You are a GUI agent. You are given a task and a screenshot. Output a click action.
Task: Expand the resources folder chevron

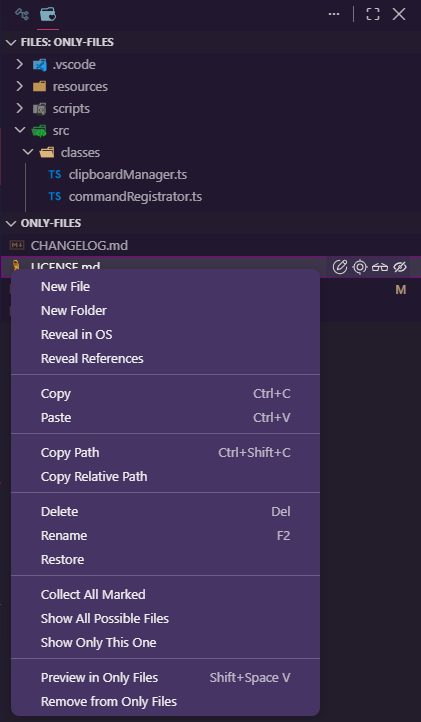(19, 87)
